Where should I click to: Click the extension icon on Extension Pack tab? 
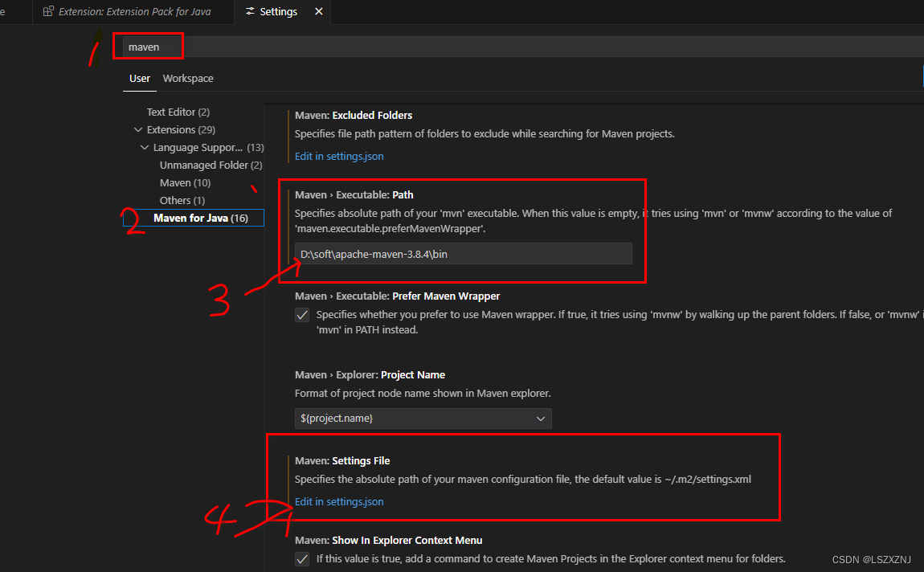48,11
